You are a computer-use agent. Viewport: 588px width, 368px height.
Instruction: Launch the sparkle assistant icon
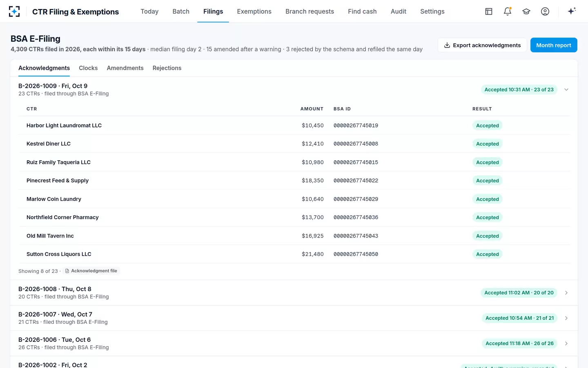(x=572, y=11)
